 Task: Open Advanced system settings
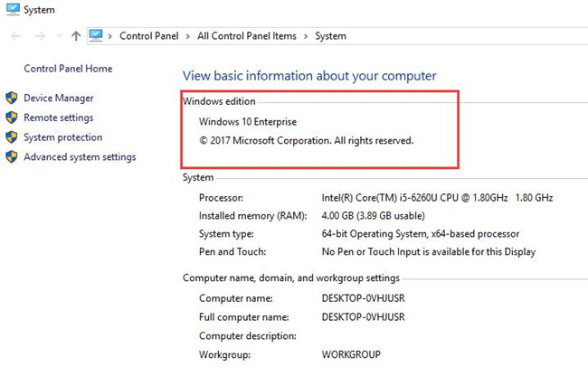[x=80, y=156]
